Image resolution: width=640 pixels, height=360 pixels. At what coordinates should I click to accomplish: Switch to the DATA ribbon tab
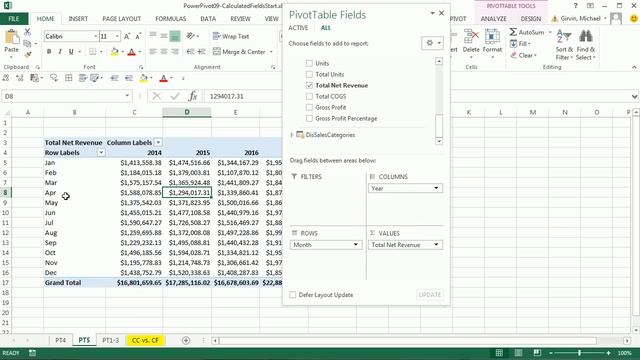[208, 19]
